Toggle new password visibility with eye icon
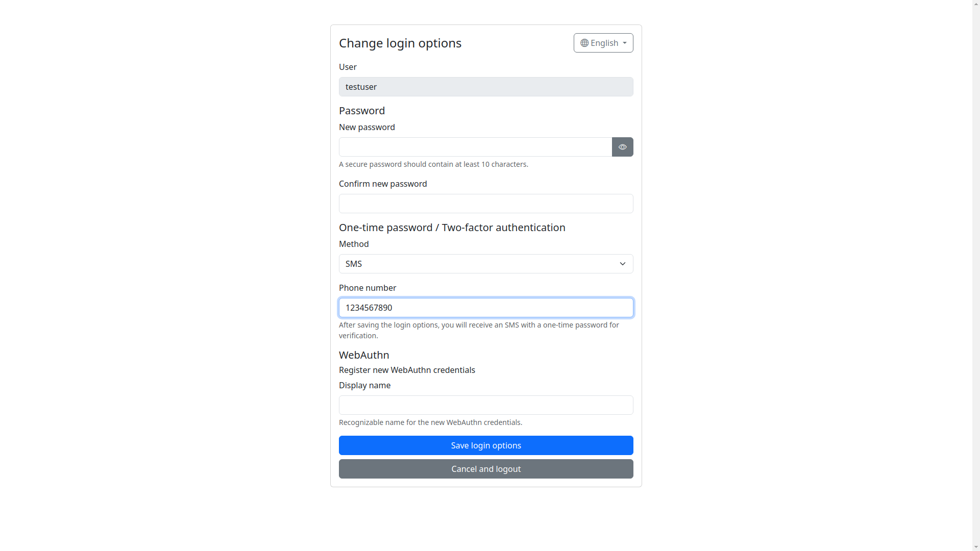 (622, 147)
